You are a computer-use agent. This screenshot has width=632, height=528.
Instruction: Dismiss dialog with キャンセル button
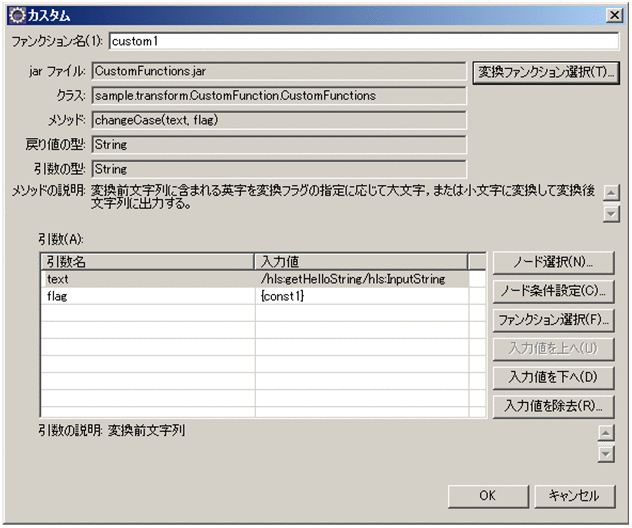[x=575, y=496]
